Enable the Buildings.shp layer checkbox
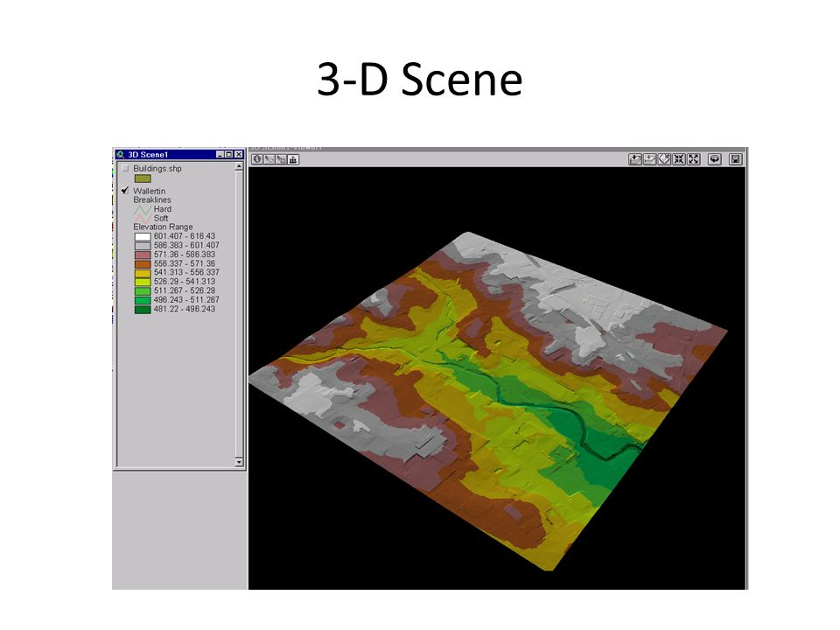The height and width of the screenshot is (630, 840). (125, 168)
